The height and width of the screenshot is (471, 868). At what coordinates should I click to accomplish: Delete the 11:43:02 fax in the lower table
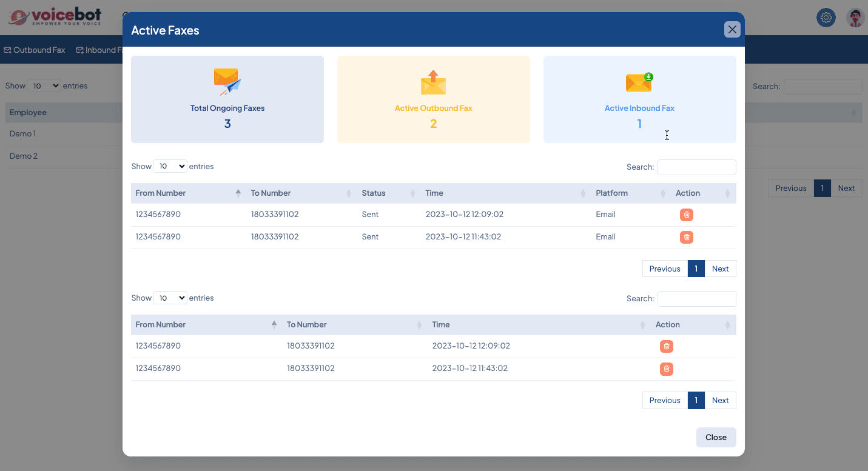click(x=666, y=369)
